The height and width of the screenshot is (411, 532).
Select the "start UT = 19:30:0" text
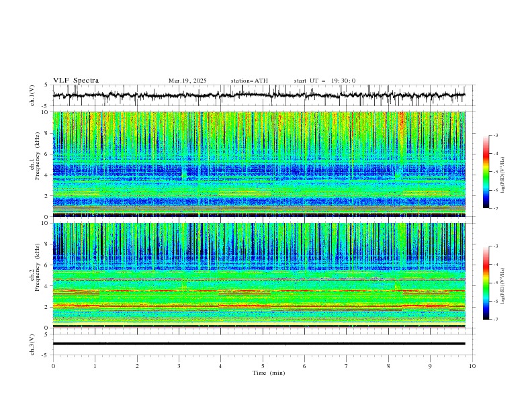pyautogui.click(x=324, y=81)
